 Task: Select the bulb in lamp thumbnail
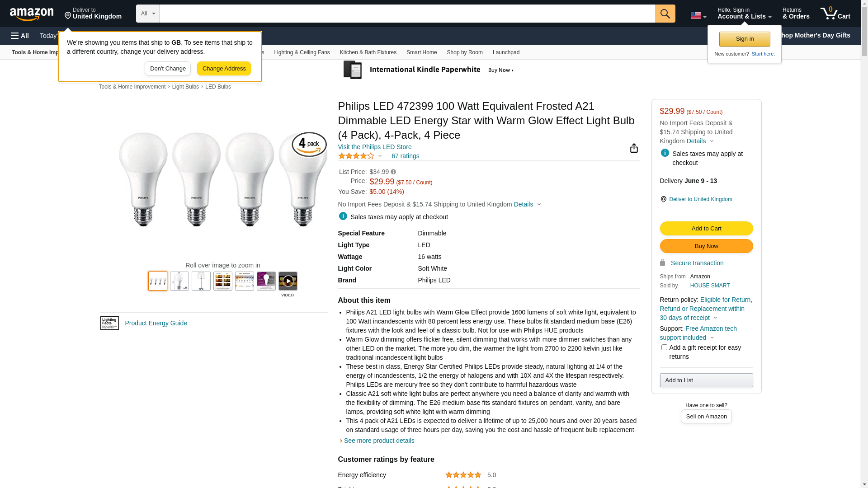[201, 281]
